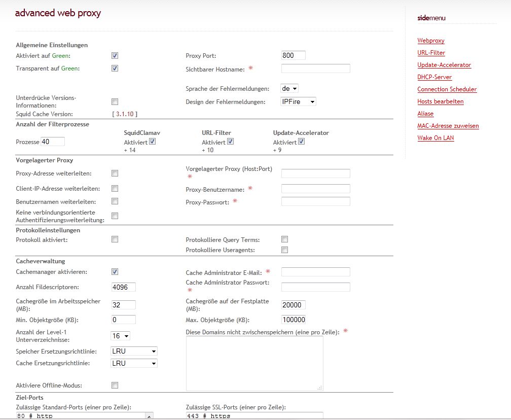Click Cachegröße auf der Festplatte field
The width and height of the screenshot is (511, 420).
point(294,305)
